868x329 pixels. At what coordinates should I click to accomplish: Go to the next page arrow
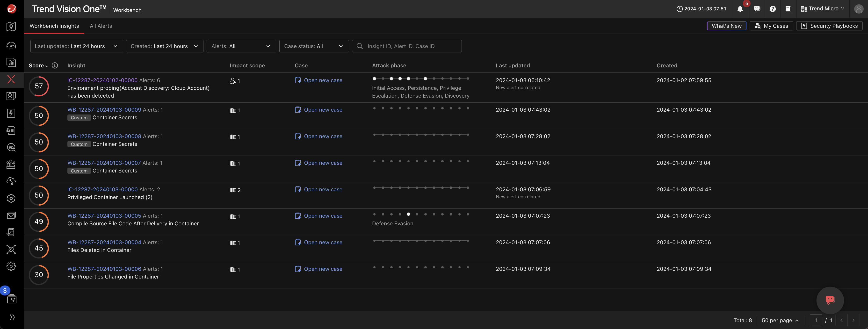(853, 320)
